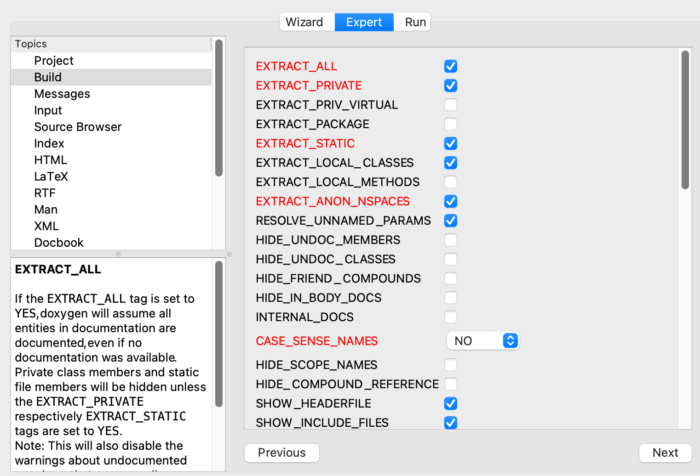
Task: Go to the Docbook topic
Action: coord(59,243)
